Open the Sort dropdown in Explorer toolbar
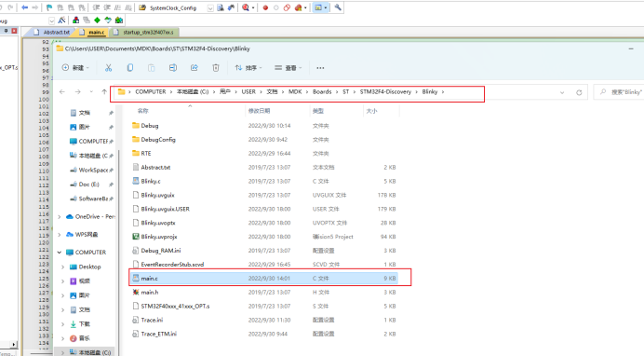 point(248,68)
